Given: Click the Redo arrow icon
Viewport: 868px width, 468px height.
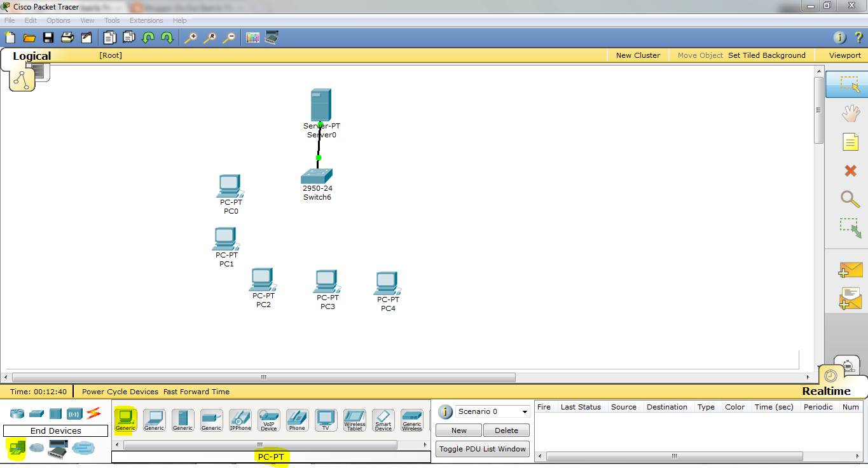Looking at the screenshot, I should 167,38.
